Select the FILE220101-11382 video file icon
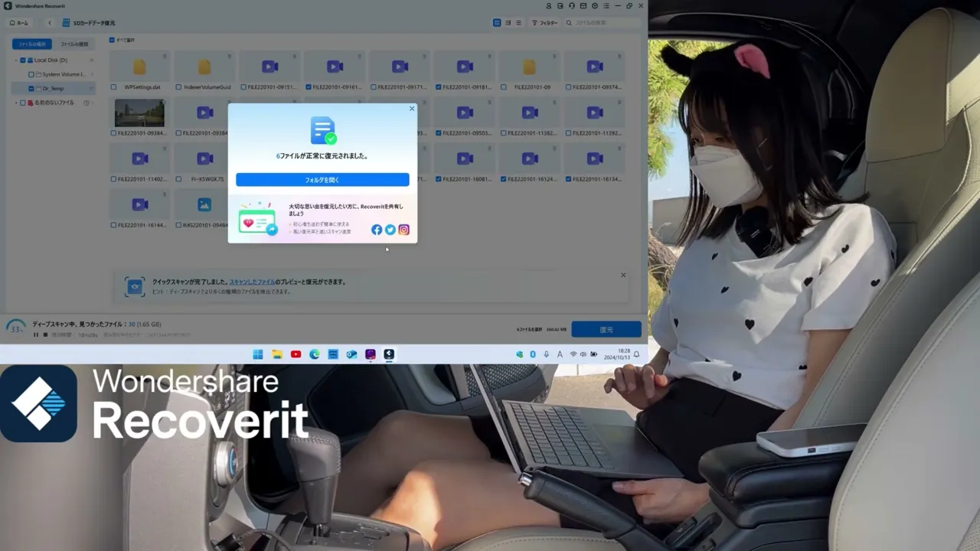The height and width of the screenshot is (551, 980). click(x=530, y=113)
